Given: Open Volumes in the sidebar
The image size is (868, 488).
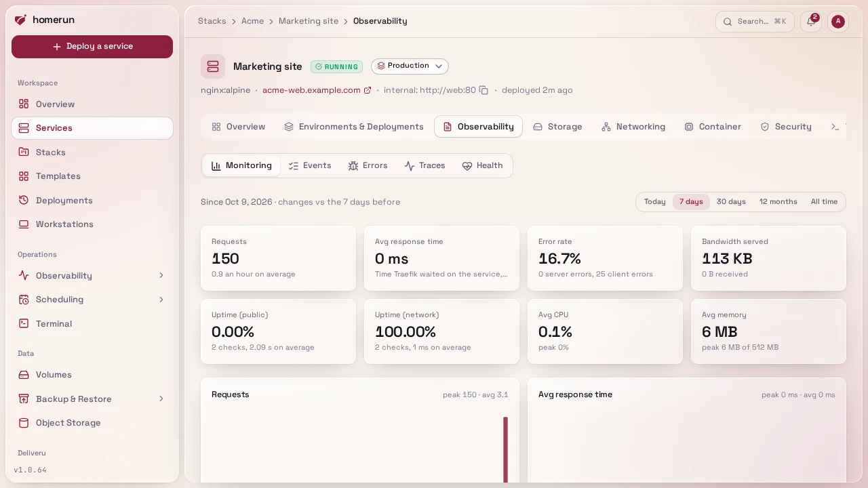Looking at the screenshot, I should [92, 375].
